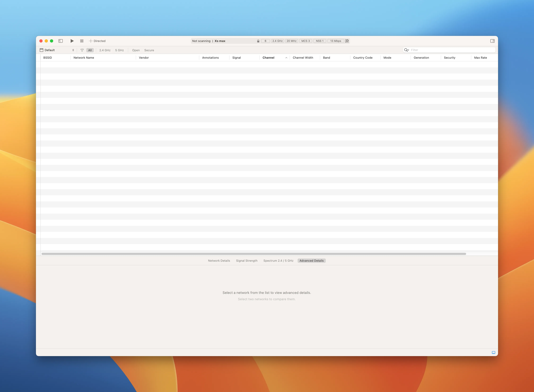Click the settings icon beside 13 Mbps
The height and width of the screenshot is (392, 534).
(x=347, y=41)
